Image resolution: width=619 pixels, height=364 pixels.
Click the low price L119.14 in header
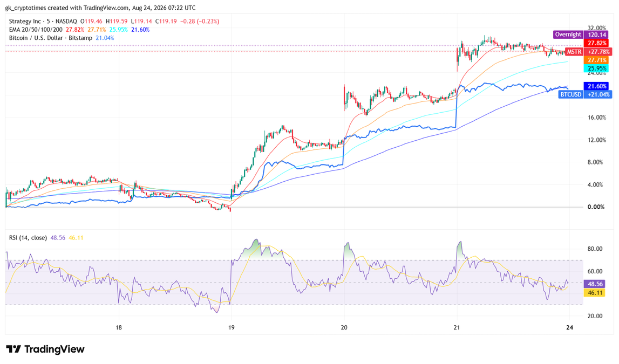[141, 21]
